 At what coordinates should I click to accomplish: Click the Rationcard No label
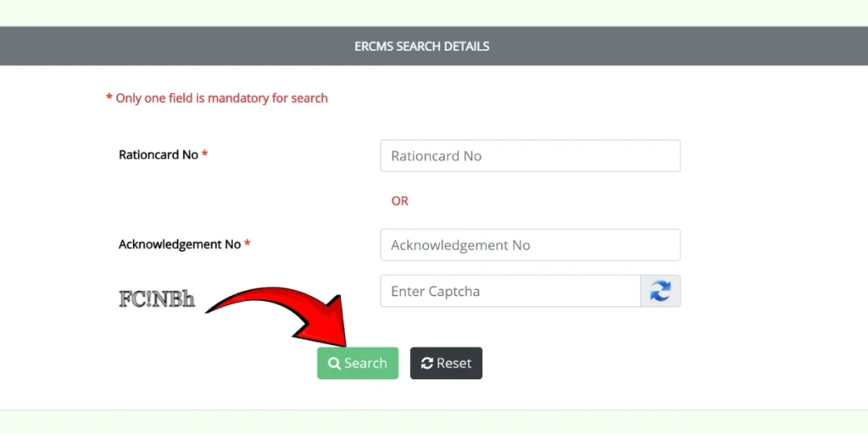pyautogui.click(x=159, y=155)
